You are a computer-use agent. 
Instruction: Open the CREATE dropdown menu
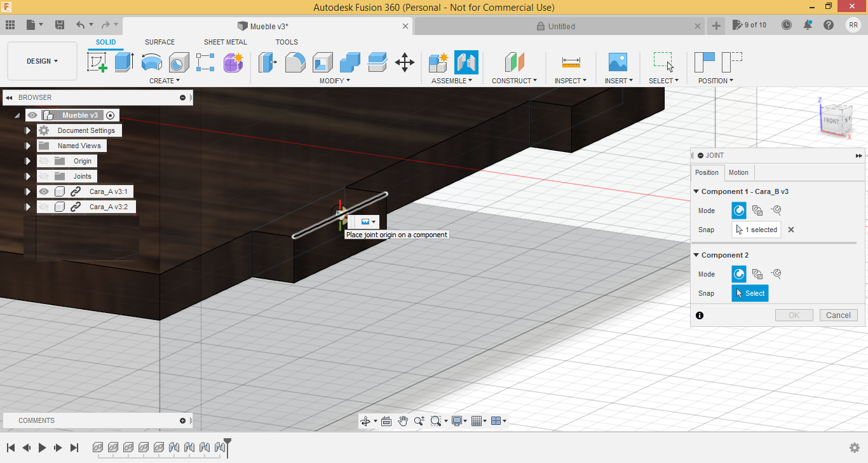coord(165,81)
